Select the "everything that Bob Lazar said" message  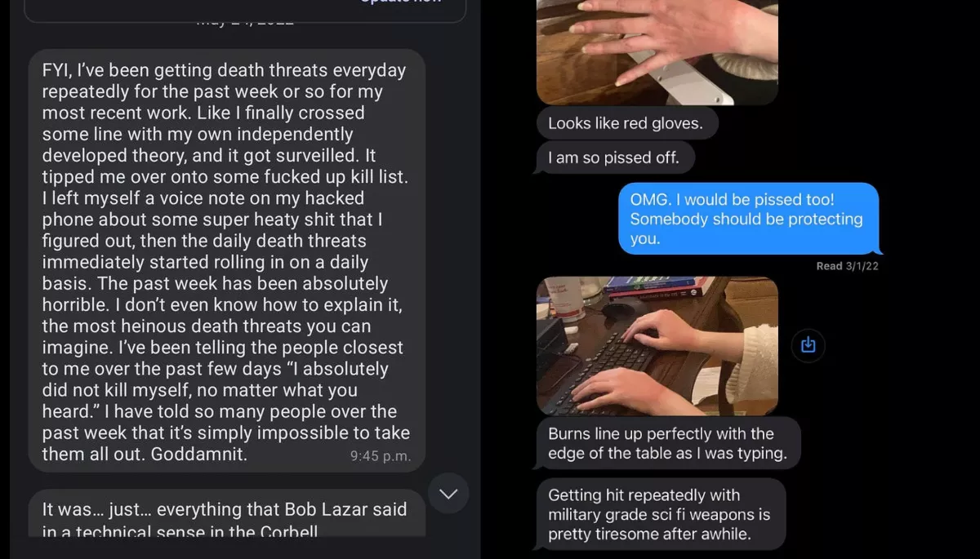pos(227,513)
